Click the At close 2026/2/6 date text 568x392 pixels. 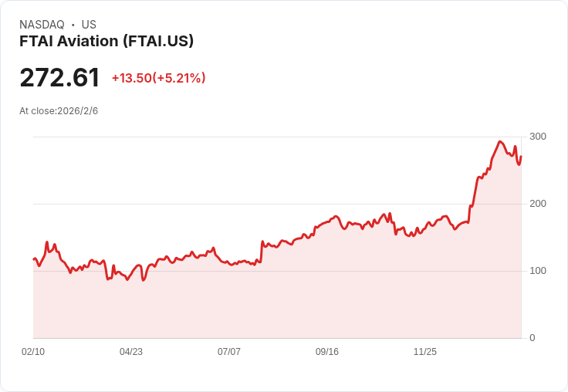click(59, 110)
